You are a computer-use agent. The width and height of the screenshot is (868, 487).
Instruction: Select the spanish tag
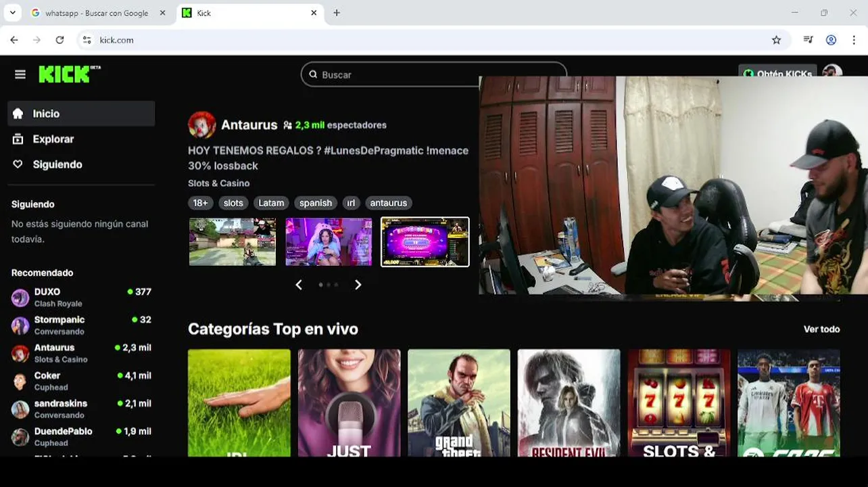pyautogui.click(x=316, y=203)
